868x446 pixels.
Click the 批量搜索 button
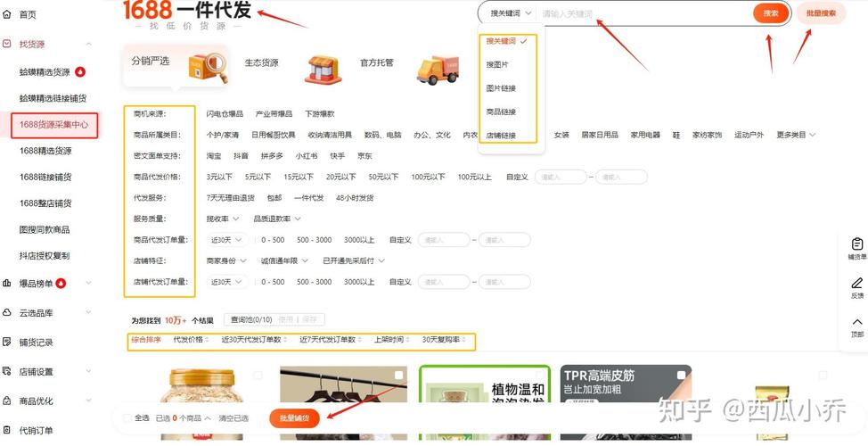[x=821, y=13]
